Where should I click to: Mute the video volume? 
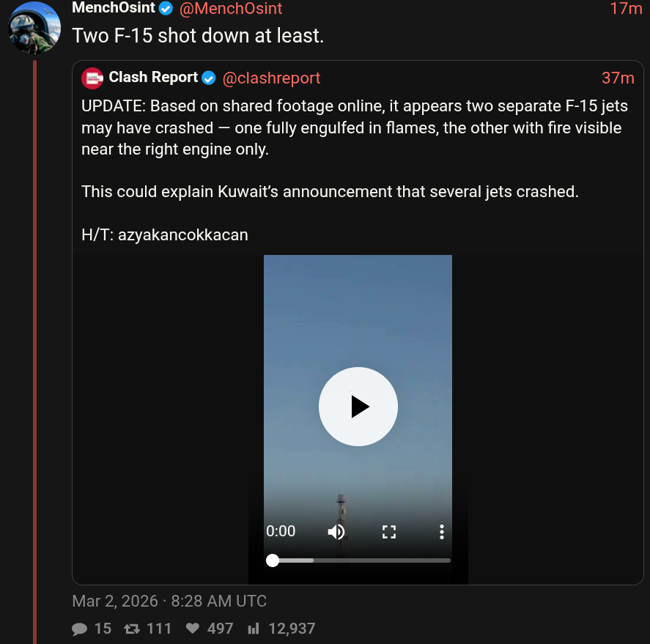tap(336, 532)
